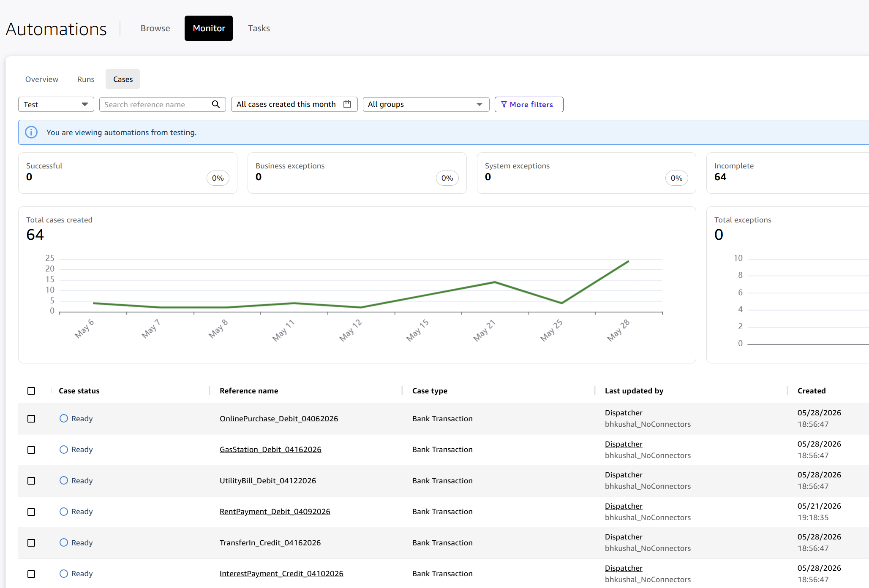Image resolution: width=869 pixels, height=588 pixels.
Task: Check the UtilityBill_Debit_04122026 row checkbox
Action: 31,481
